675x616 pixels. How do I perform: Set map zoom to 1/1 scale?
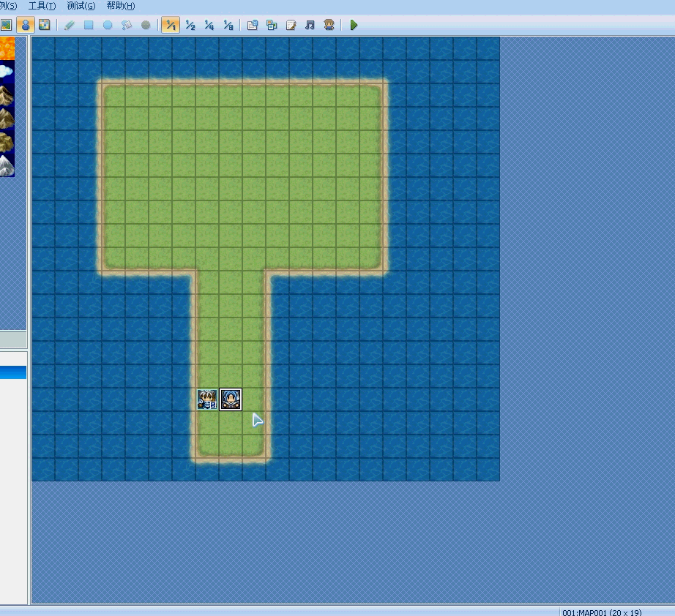click(x=171, y=25)
